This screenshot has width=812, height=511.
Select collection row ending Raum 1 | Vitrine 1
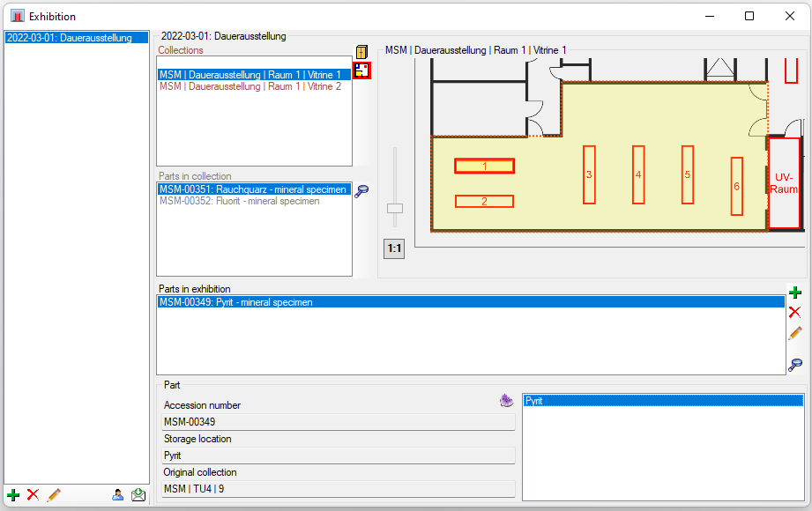coord(254,75)
